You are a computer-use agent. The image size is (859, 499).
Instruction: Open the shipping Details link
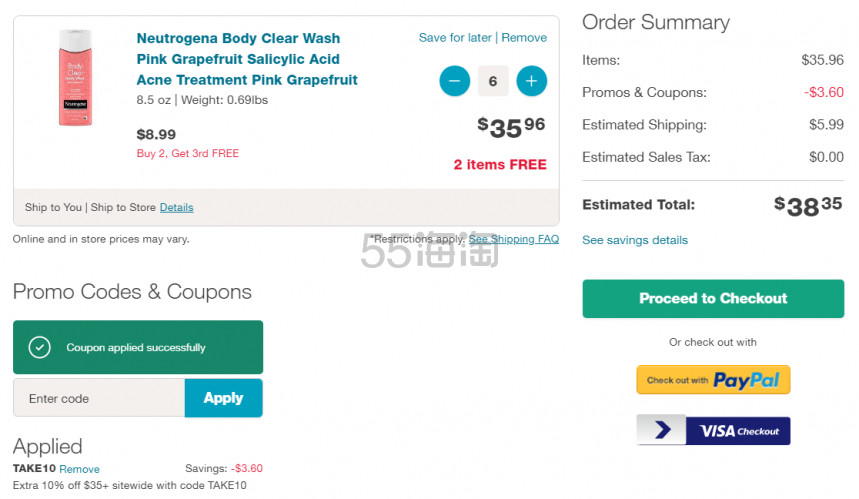176,208
